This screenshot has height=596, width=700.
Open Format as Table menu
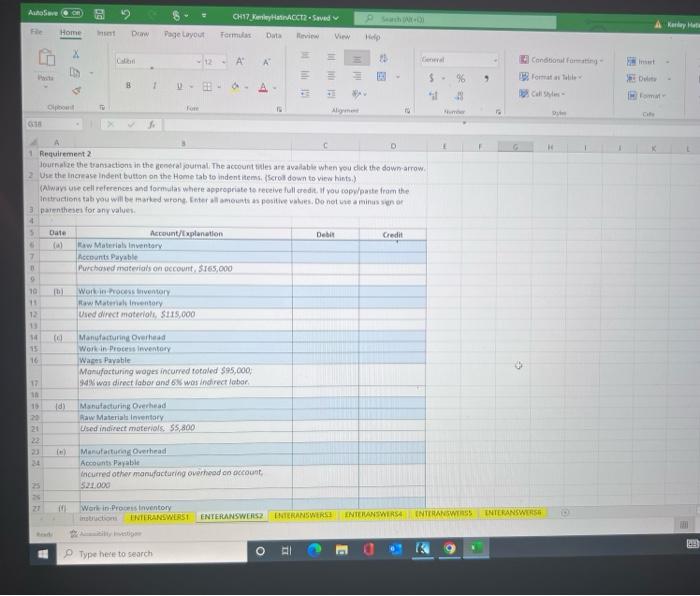coord(550,77)
